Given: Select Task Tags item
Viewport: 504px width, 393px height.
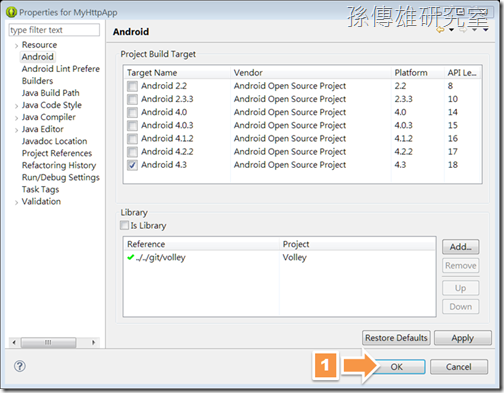Looking at the screenshot, I should tap(40, 189).
